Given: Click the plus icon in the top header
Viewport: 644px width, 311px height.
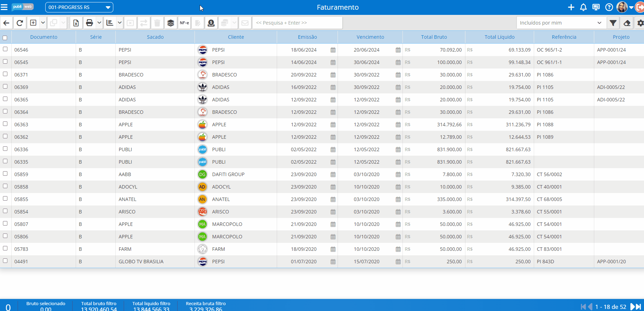Looking at the screenshot, I should [x=571, y=7].
